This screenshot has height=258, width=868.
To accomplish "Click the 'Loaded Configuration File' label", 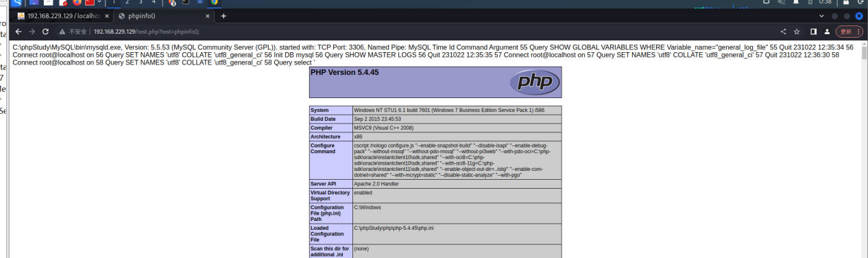I will [x=330, y=234].
